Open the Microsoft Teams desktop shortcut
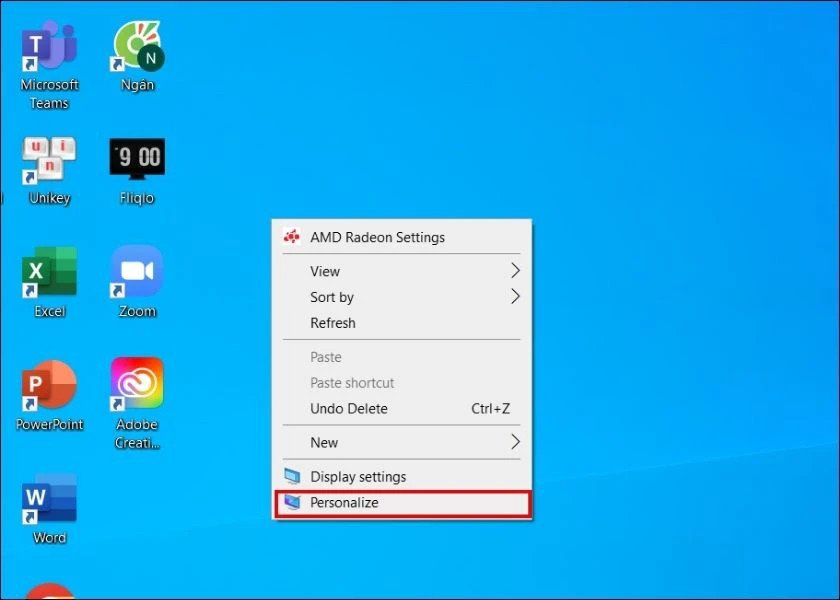Viewport: 840px width, 600px height. [x=49, y=48]
